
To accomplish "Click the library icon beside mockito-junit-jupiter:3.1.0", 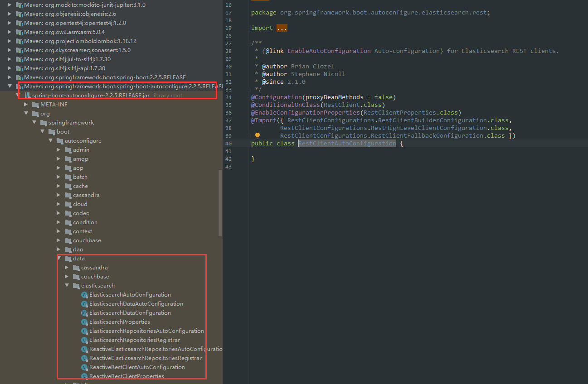I will (x=19, y=5).
